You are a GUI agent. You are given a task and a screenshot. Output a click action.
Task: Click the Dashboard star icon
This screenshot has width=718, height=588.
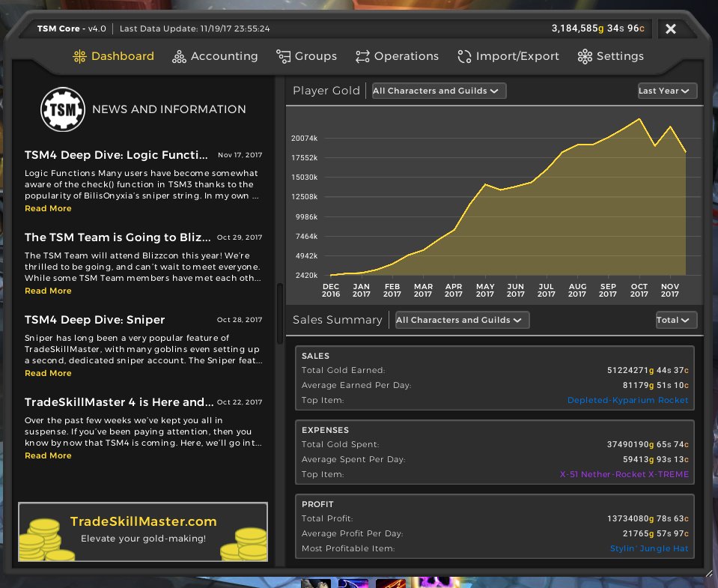79,56
